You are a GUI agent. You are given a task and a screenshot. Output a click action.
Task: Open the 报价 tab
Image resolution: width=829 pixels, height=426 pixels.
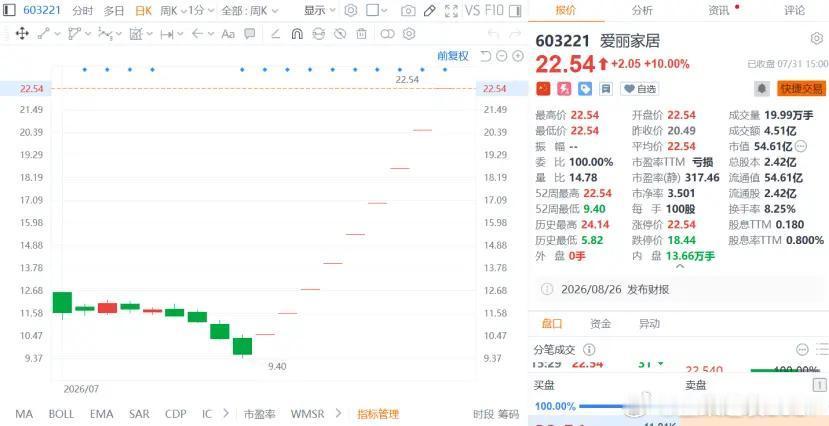click(566, 10)
